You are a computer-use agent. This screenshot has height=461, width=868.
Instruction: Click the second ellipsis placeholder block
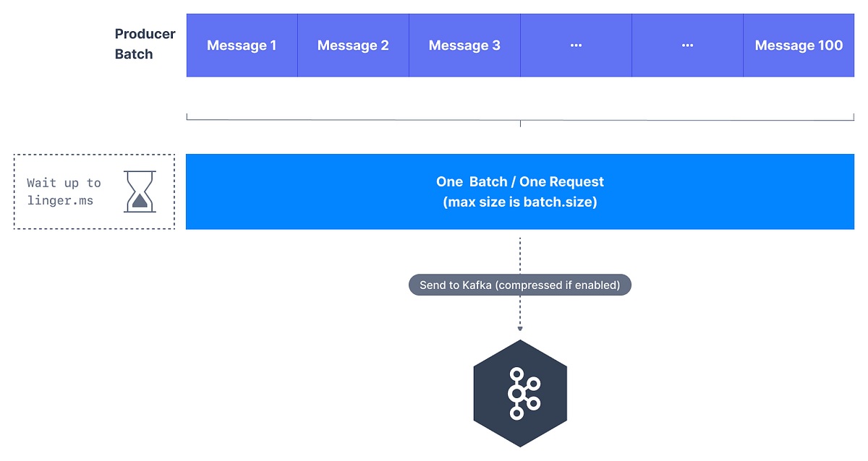tap(687, 45)
